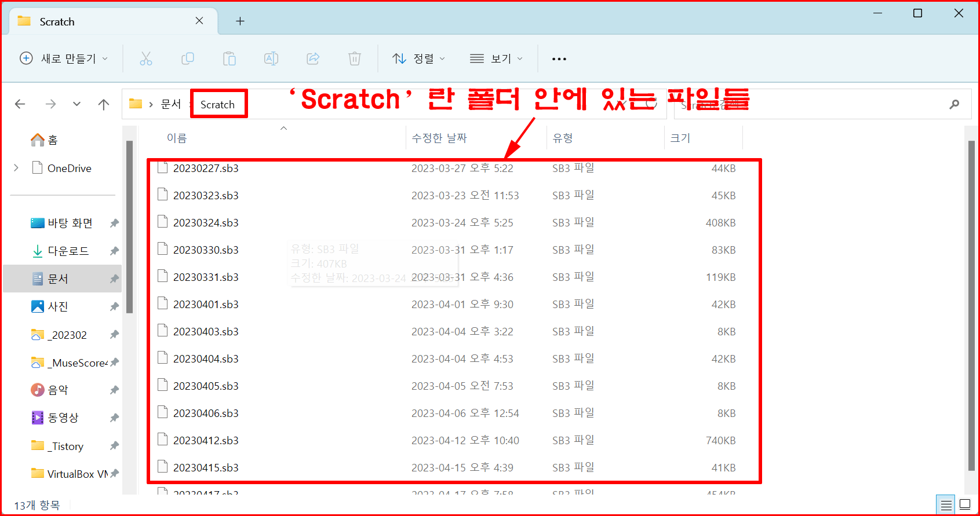Viewport: 980px width, 516px height.
Task: Open the 새로 만들기 (New) dropdown
Action: click(64, 58)
